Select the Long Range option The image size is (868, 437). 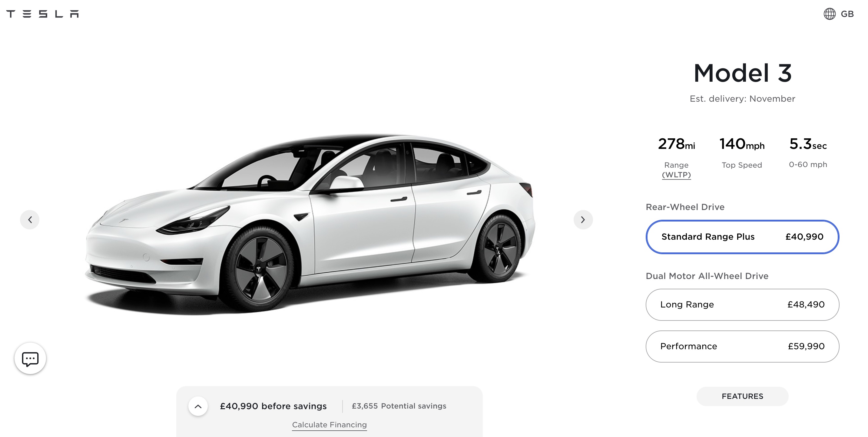click(x=742, y=305)
